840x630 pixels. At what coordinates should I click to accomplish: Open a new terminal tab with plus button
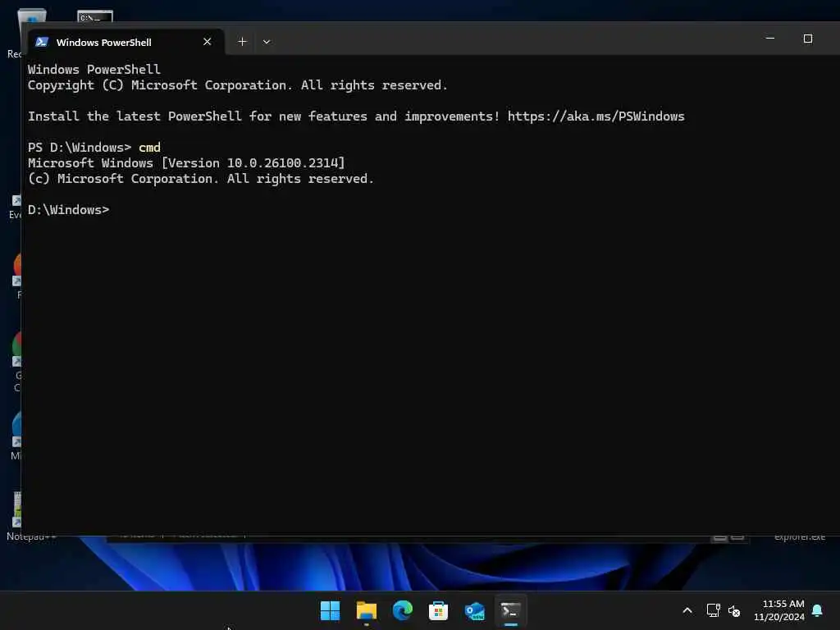pos(242,42)
